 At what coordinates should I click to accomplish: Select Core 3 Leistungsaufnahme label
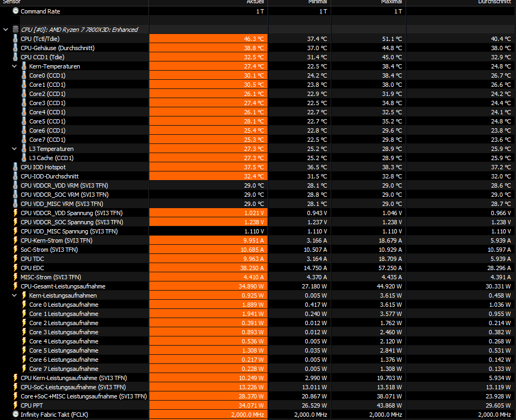coord(64,333)
